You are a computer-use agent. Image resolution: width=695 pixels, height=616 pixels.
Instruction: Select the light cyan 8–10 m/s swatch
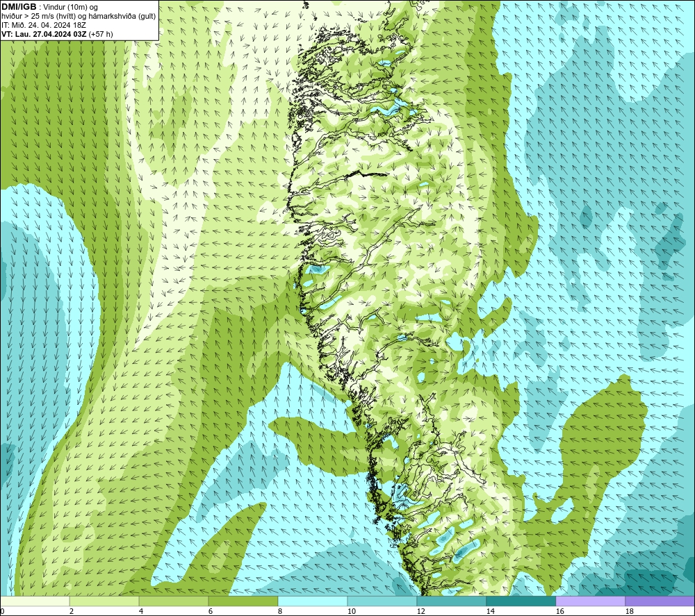pyautogui.click(x=313, y=601)
